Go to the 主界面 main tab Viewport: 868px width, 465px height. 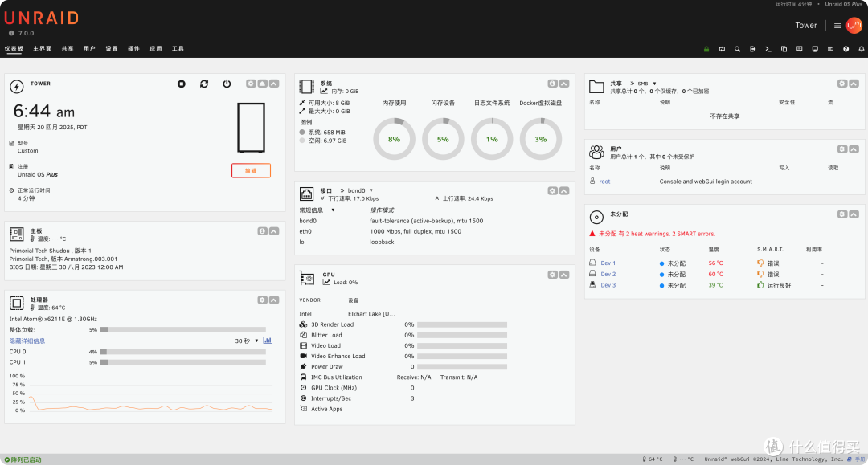42,49
